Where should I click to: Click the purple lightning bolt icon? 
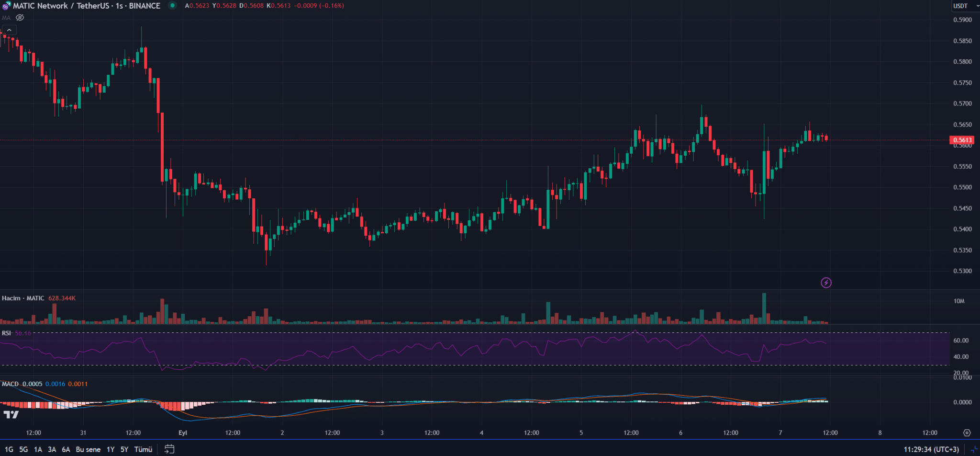pyautogui.click(x=826, y=283)
